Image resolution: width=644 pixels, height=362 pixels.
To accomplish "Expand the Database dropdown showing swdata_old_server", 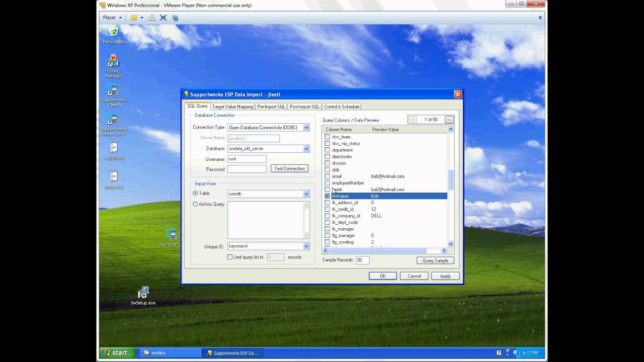I will (306, 149).
